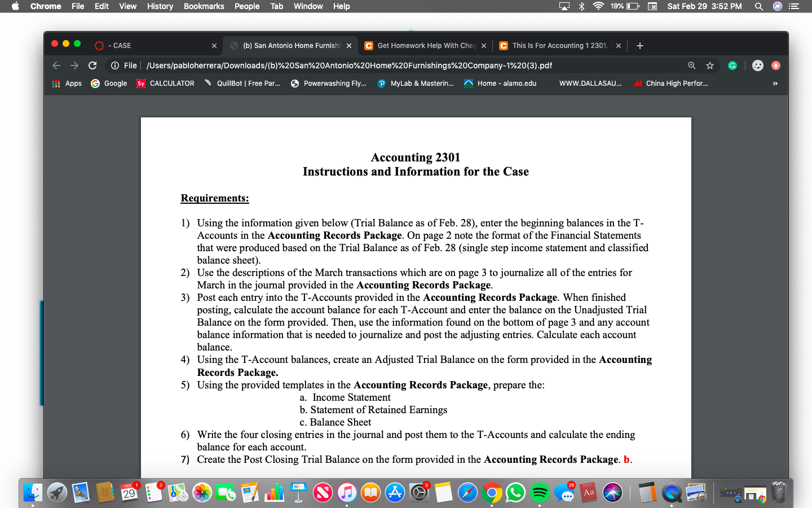Toggle Bluetooth from the menu bar

coord(581,6)
